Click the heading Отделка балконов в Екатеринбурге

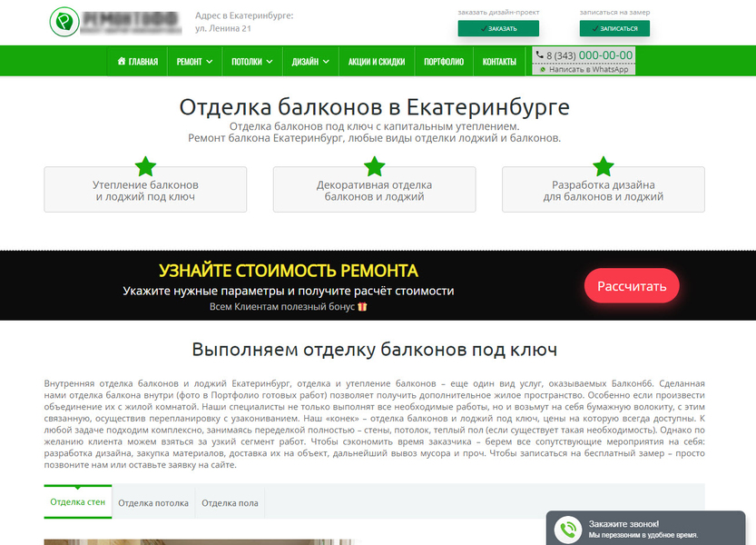[x=374, y=106]
